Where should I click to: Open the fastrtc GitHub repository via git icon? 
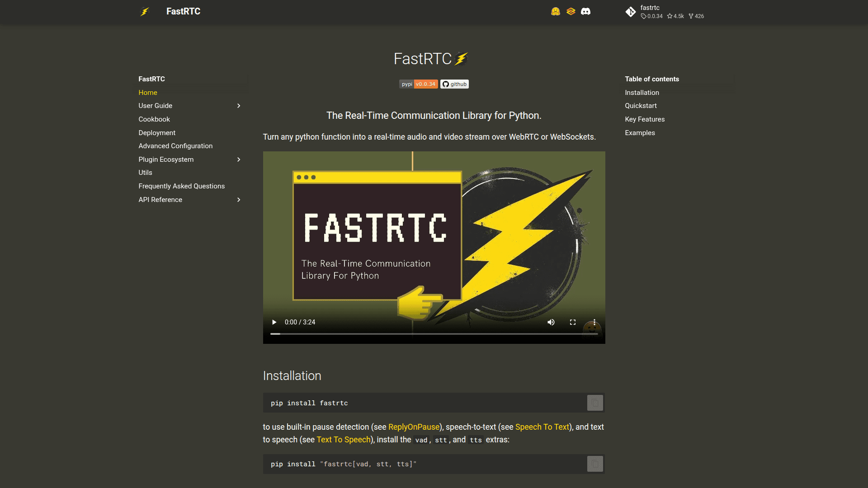click(631, 12)
